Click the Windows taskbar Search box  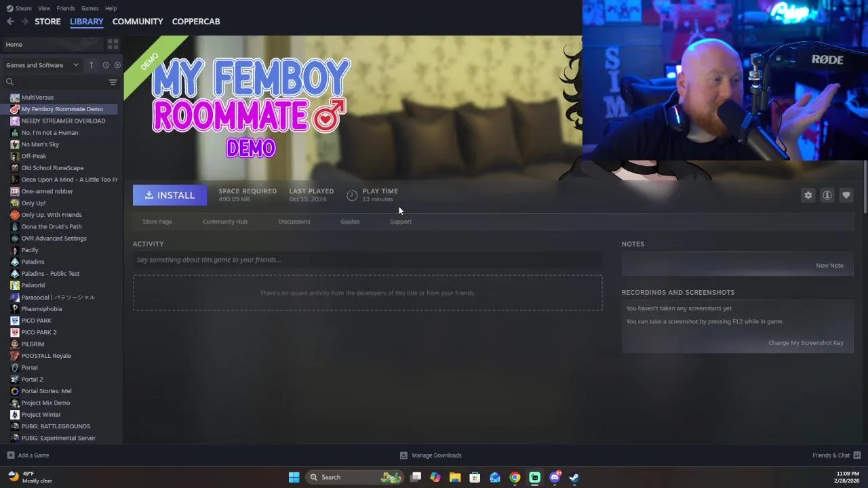(353, 477)
